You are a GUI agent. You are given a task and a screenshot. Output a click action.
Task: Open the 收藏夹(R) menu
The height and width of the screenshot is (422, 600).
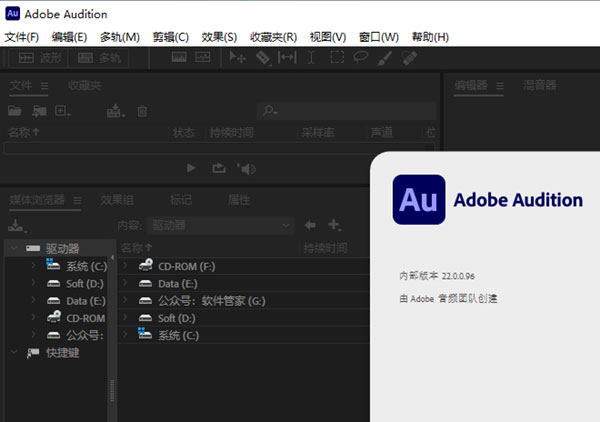273,37
